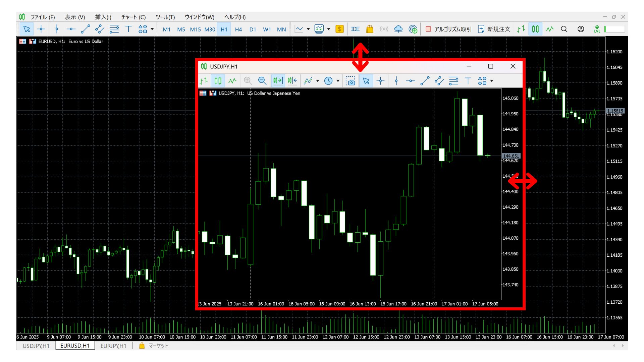
Task: Select Fibonacci retracement tool in USDJPY toolbar
Action: tap(453, 81)
